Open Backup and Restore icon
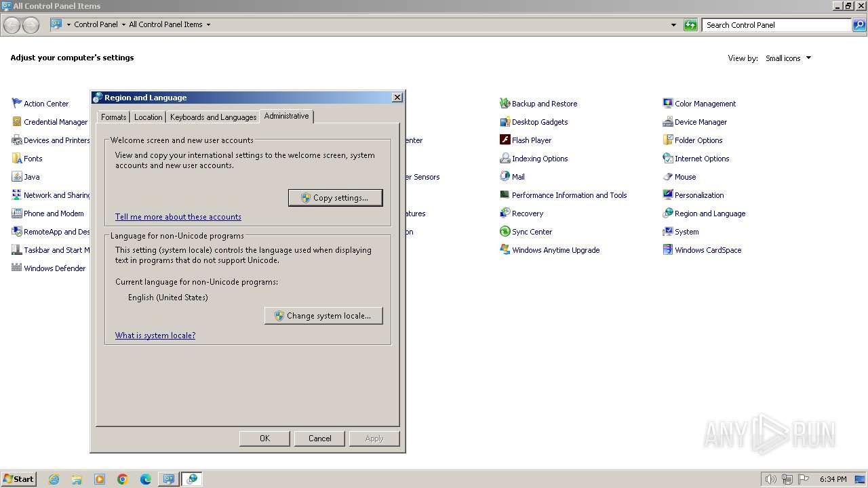Viewport: 868px width, 488px height. click(505, 104)
